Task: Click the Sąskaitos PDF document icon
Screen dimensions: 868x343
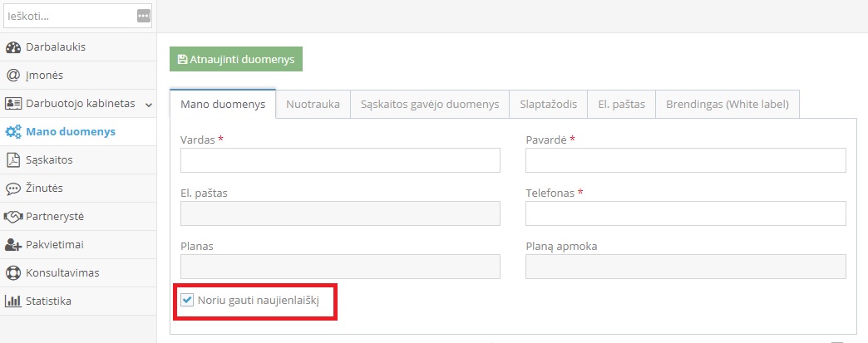Action: point(13,160)
